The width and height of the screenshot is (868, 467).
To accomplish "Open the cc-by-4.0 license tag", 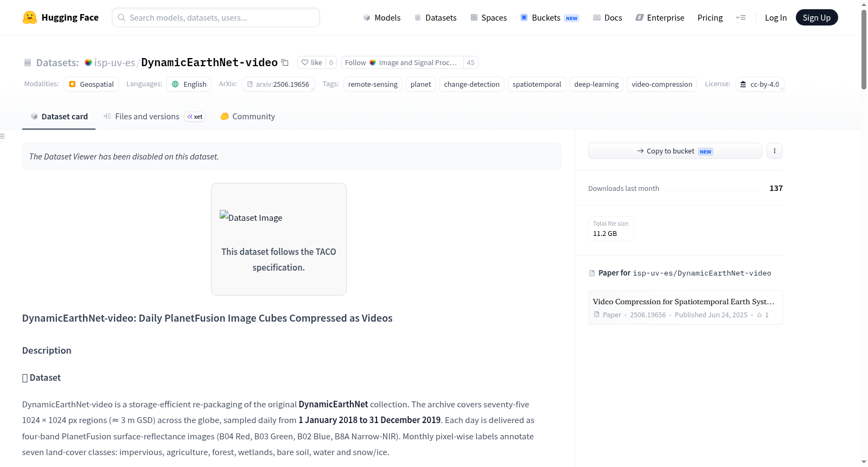I will click(759, 84).
